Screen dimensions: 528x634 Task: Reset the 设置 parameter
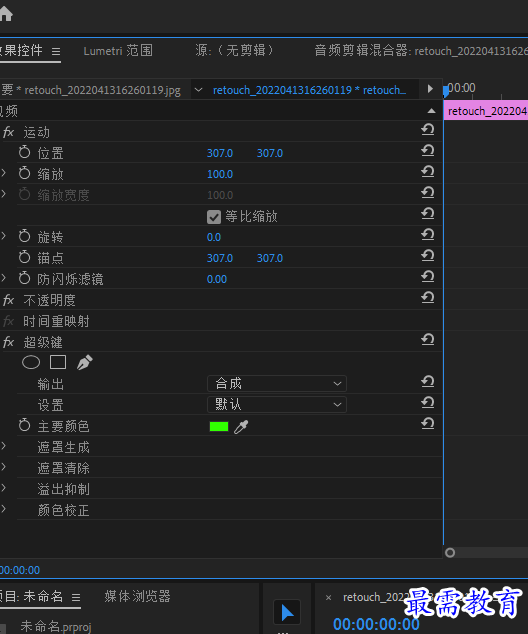[428, 403]
